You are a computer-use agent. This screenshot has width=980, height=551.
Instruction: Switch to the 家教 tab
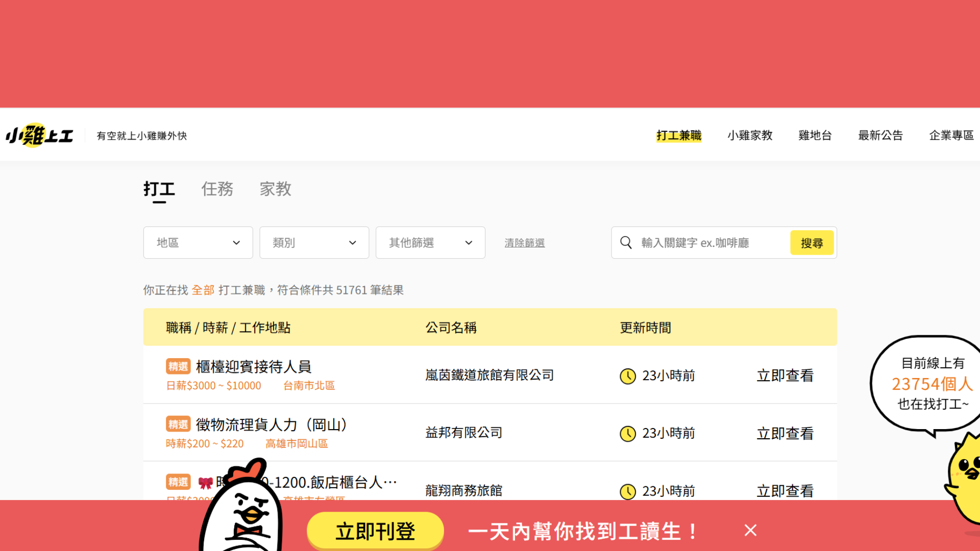[x=275, y=189]
